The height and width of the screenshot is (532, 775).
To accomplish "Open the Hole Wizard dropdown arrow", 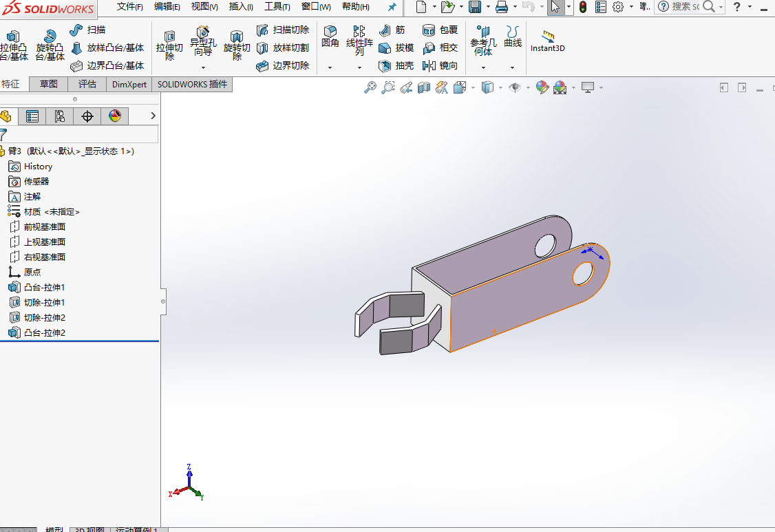I will (203, 67).
